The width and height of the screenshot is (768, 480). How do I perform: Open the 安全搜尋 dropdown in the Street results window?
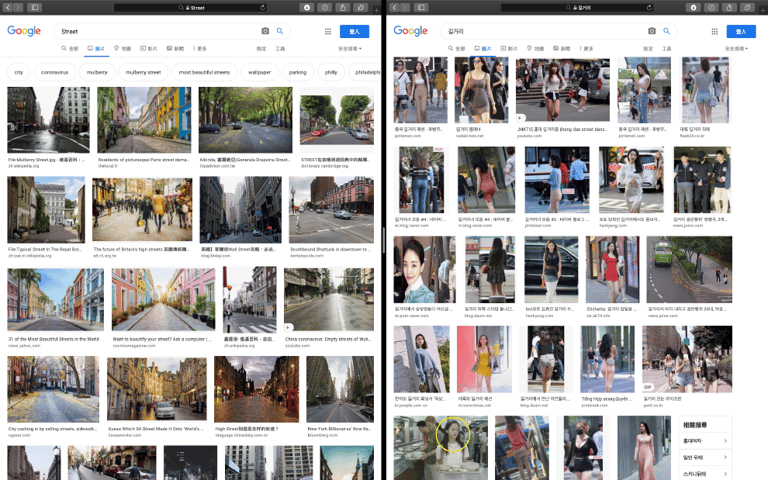[350, 48]
